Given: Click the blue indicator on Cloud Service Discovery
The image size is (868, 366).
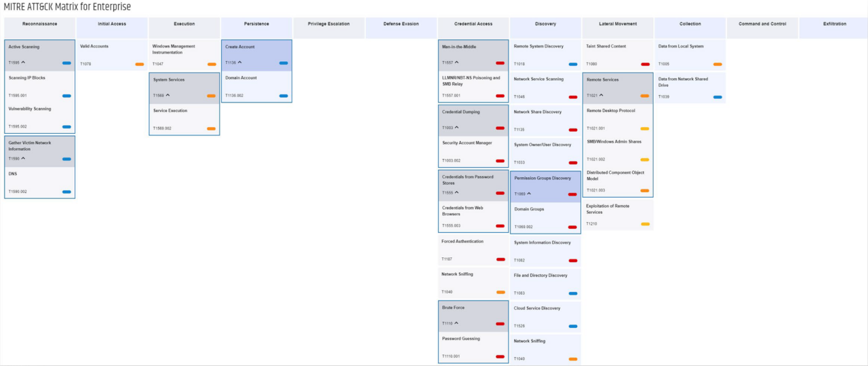Looking at the screenshot, I should 573,326.
